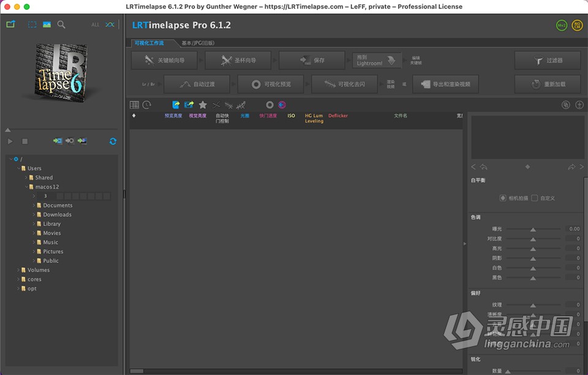The height and width of the screenshot is (375, 588).
Task: Switch to the 可视化工作流 tab
Action: (x=149, y=43)
